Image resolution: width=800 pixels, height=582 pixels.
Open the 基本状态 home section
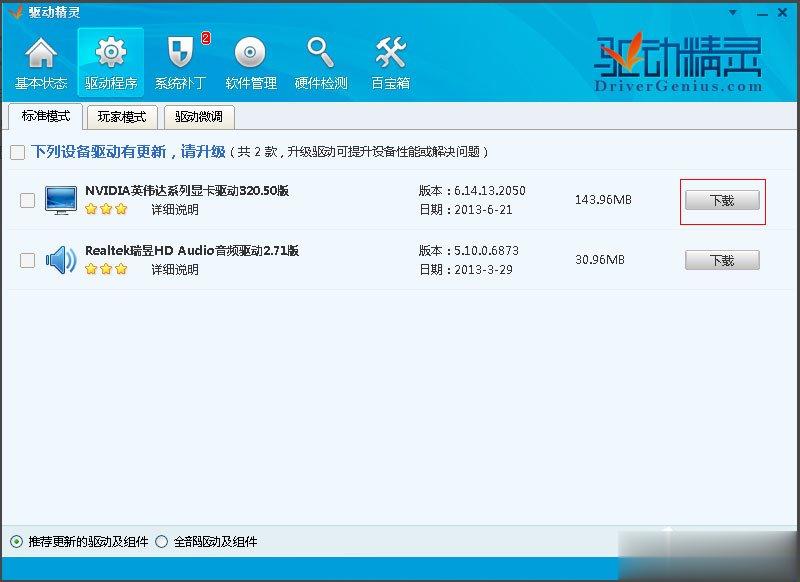click(41, 63)
